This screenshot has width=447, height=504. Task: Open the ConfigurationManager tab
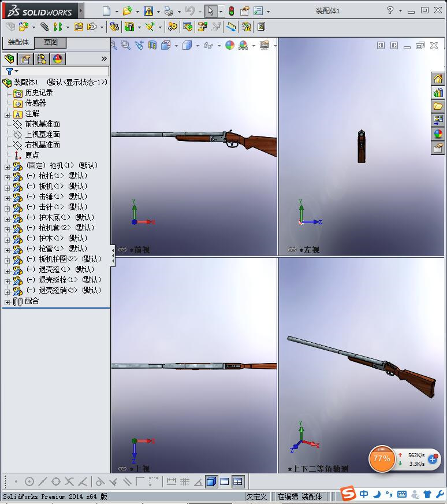click(x=42, y=59)
